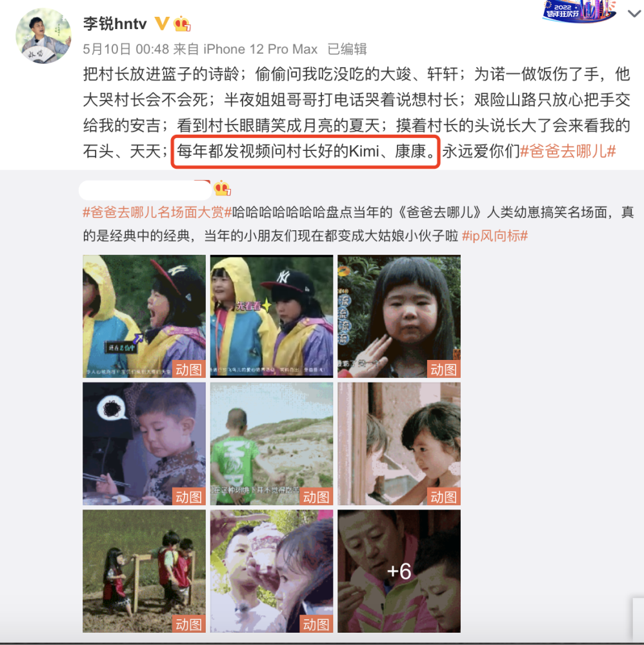Open the GIF of girl by doorway

399,444
